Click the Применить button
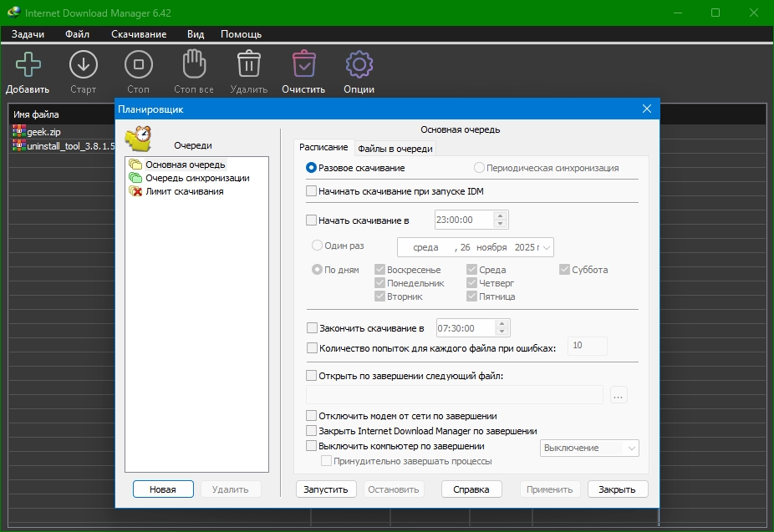This screenshot has width=774, height=532. [549, 489]
